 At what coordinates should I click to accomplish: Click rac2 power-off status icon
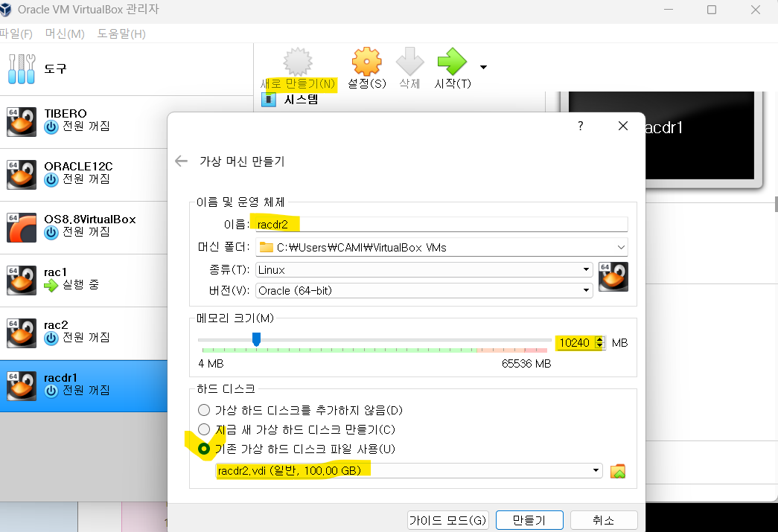[51, 339]
